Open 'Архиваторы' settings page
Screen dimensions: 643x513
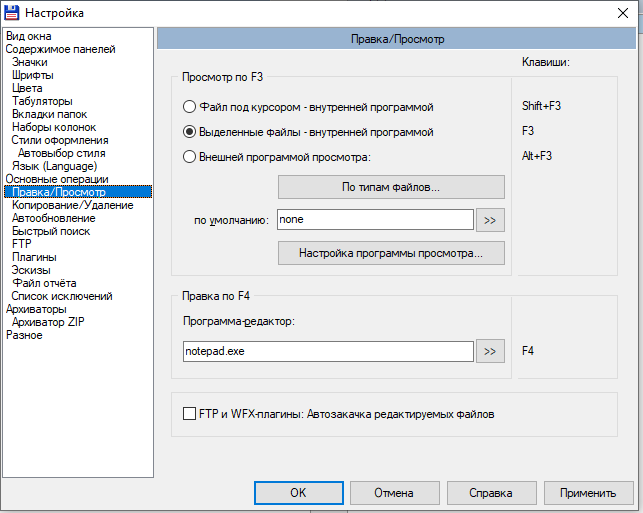pos(36,309)
